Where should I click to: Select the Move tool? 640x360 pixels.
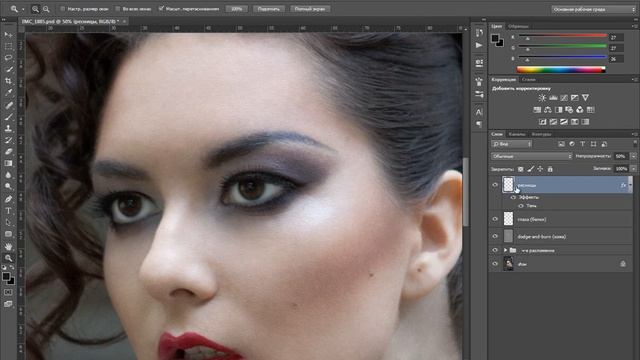[x=8, y=35]
